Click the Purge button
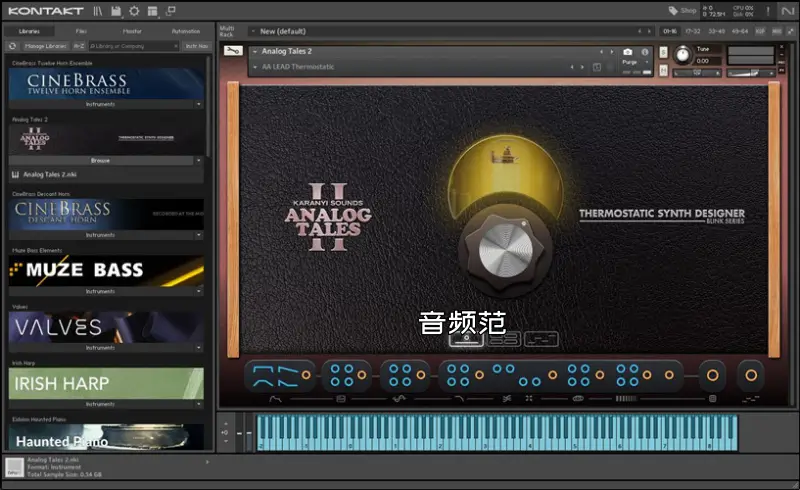800x490 pixels. [x=630, y=62]
